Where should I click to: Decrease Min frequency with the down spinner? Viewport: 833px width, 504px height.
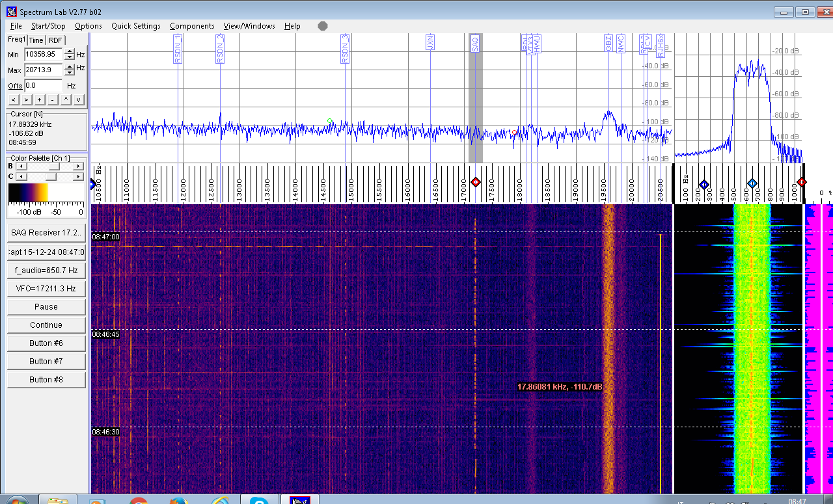pyautogui.click(x=70, y=58)
